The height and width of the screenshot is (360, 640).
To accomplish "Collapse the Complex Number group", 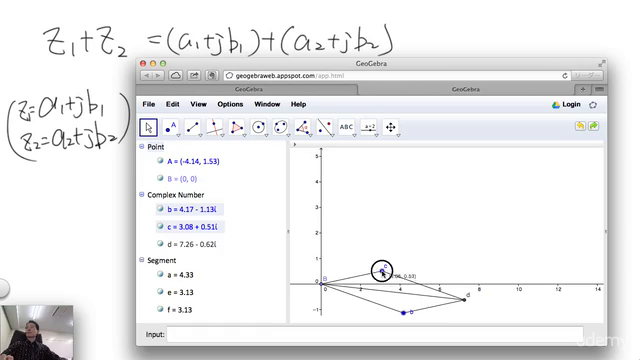I will click(x=142, y=195).
